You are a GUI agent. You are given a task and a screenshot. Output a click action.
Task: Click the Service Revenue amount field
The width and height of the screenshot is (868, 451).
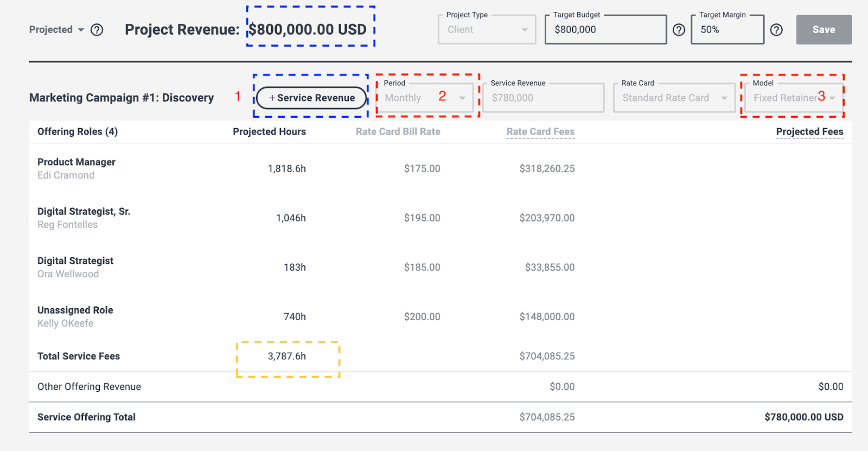point(542,98)
